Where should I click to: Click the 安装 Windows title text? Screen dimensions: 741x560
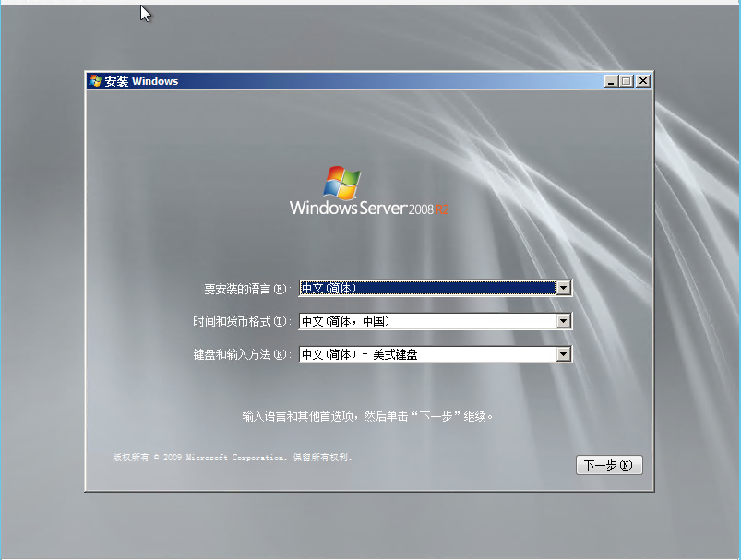click(141, 81)
